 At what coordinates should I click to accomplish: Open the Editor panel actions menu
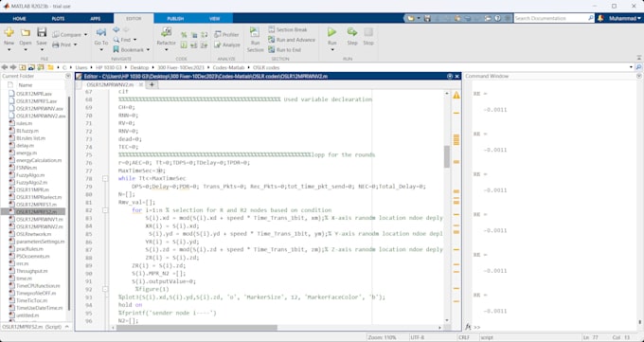450,76
